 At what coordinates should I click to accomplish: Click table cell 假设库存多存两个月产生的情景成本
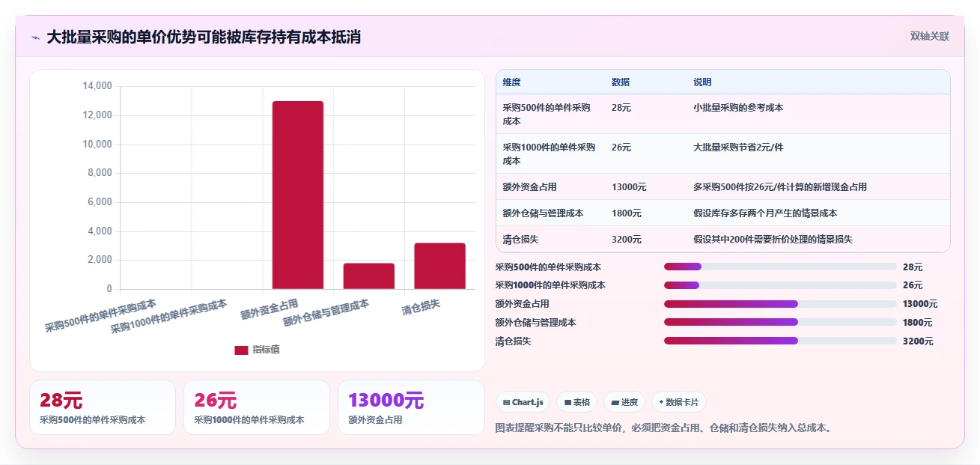(765, 213)
